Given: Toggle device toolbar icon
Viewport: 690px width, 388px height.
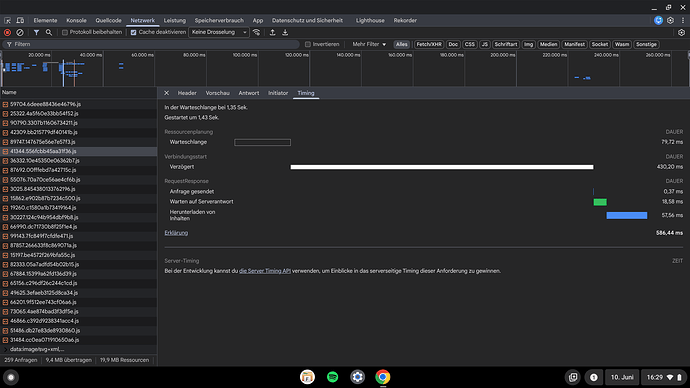Looking at the screenshot, I should click(x=20, y=20).
